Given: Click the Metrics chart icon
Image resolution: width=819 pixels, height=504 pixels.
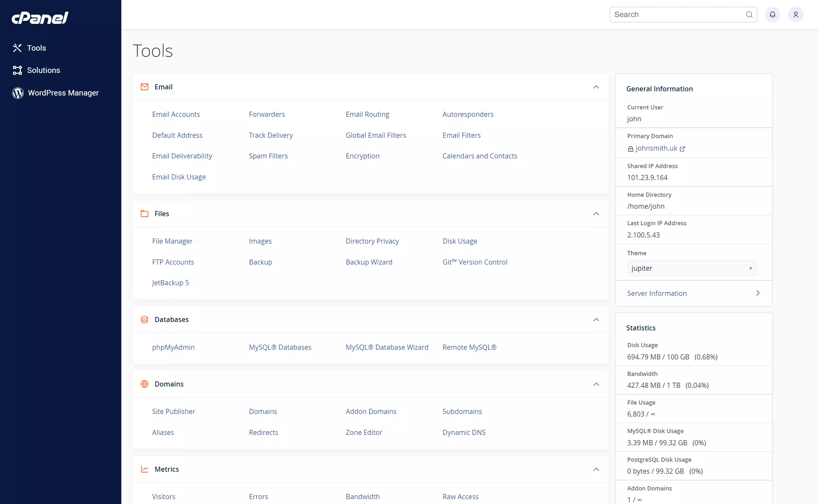Looking at the screenshot, I should tap(144, 469).
